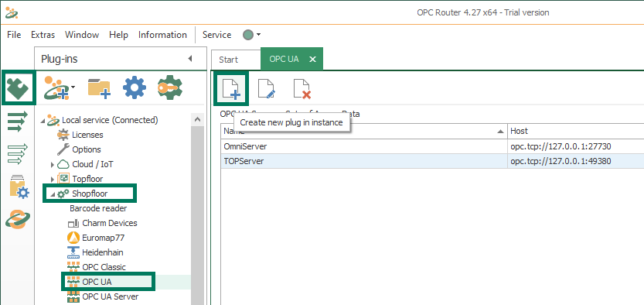Click the add folder icon
644x305 pixels.
99,88
